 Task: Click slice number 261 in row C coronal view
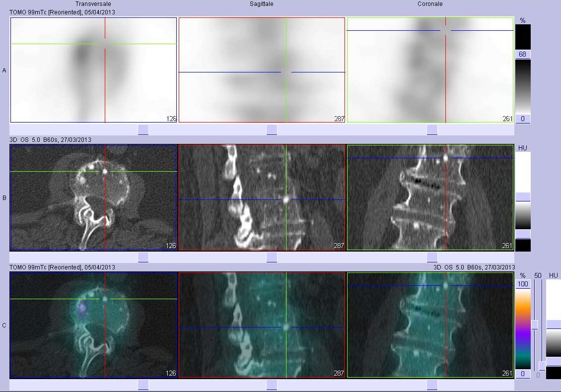click(x=507, y=373)
